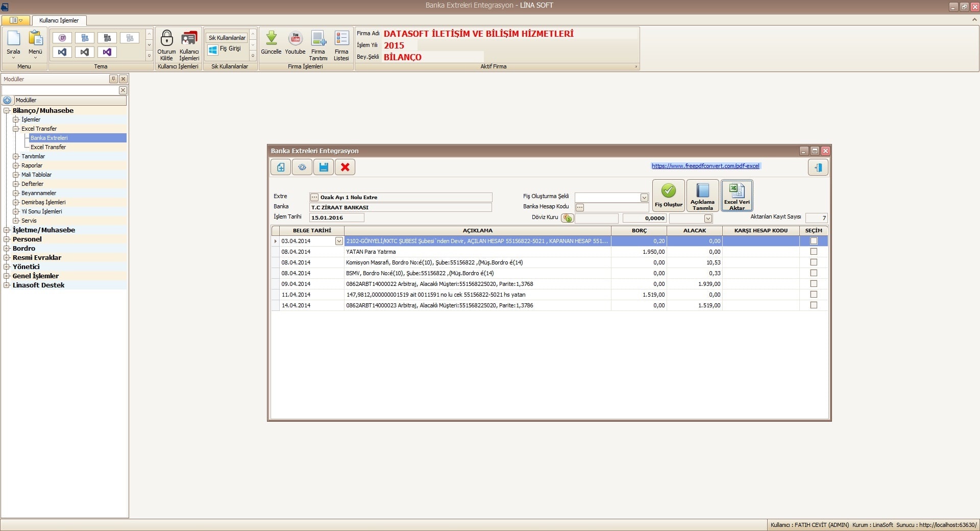Open the currency dropdown next to 0,0000

(708, 219)
